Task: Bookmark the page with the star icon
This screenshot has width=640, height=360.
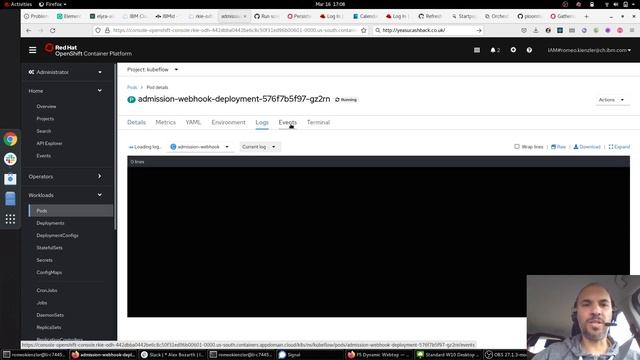Action: 364,30
